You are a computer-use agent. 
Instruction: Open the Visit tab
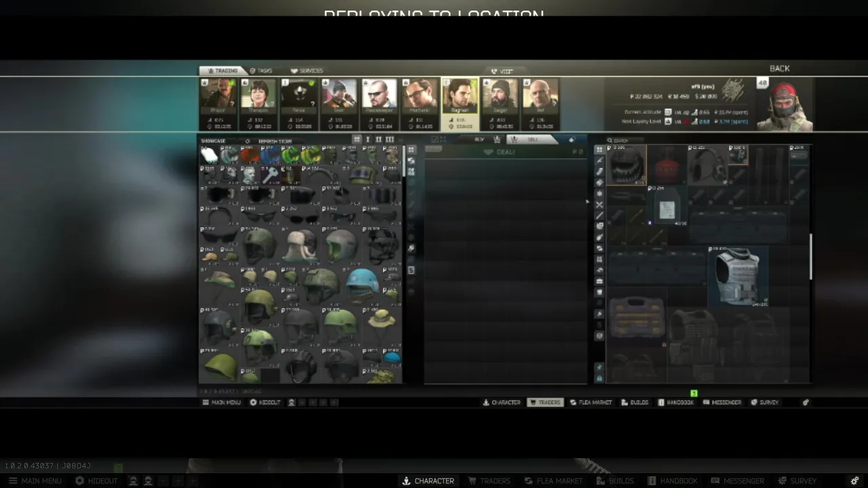point(502,71)
